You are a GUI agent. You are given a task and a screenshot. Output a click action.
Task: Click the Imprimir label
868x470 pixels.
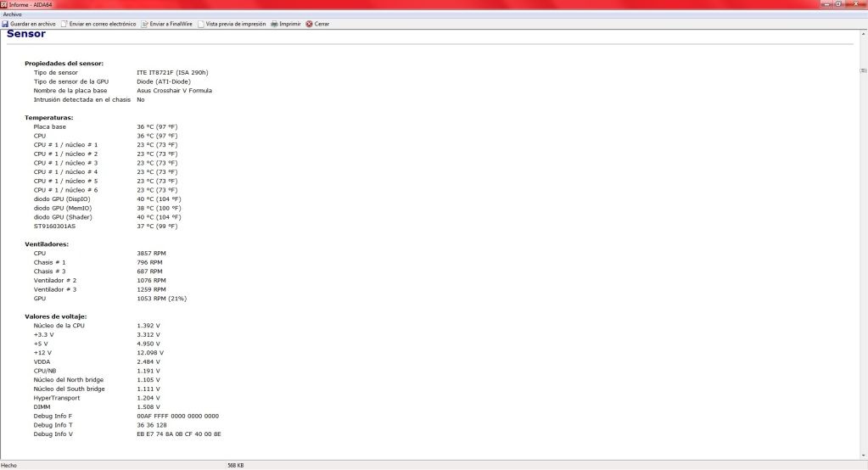[290, 24]
